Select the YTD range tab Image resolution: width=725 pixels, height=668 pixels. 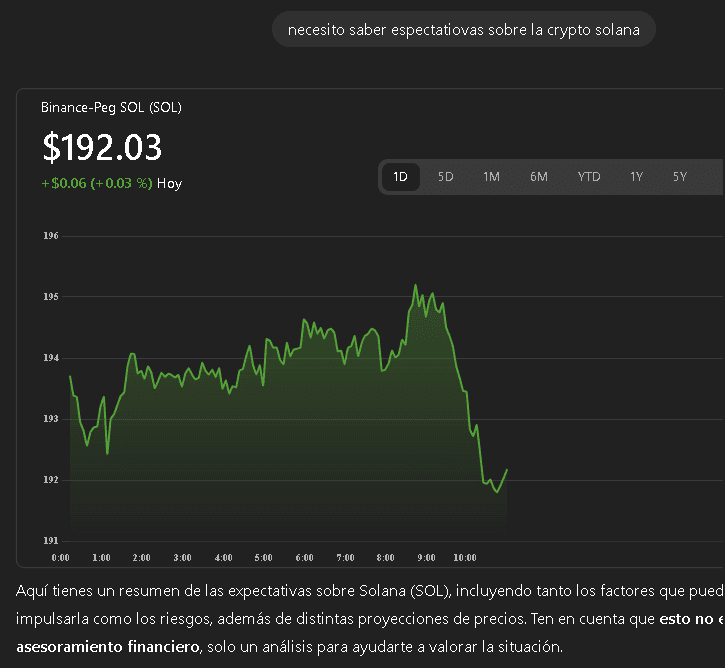tap(589, 177)
